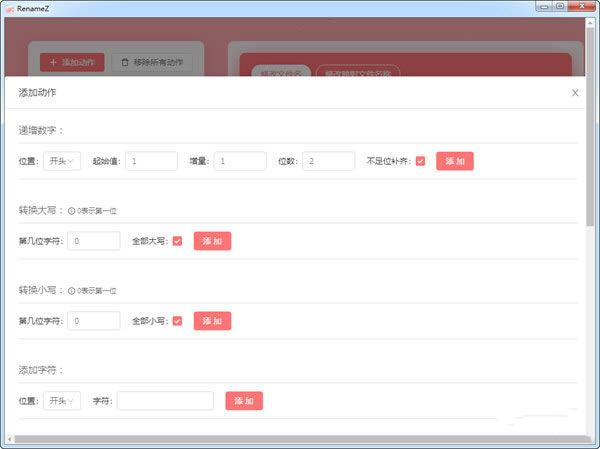Open the 位置 dropdown under 添加字符
This screenshot has height=449, width=600.
point(62,401)
